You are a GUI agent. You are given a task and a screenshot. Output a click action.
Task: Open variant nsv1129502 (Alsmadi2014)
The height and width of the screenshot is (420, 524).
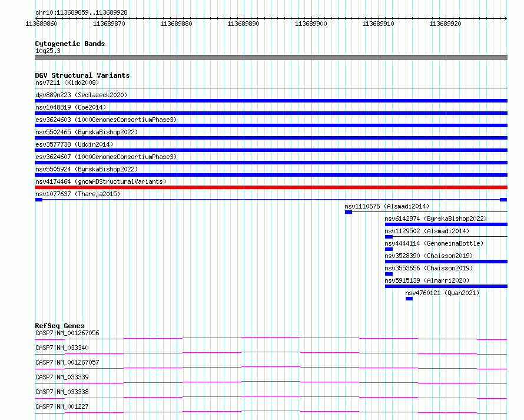[x=427, y=231]
